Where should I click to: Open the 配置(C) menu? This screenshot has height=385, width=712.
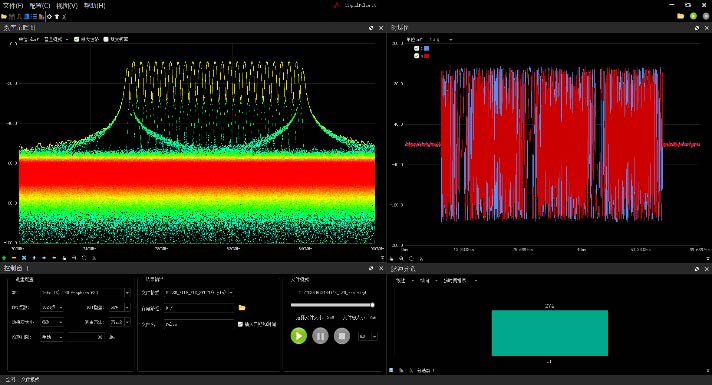(x=40, y=6)
